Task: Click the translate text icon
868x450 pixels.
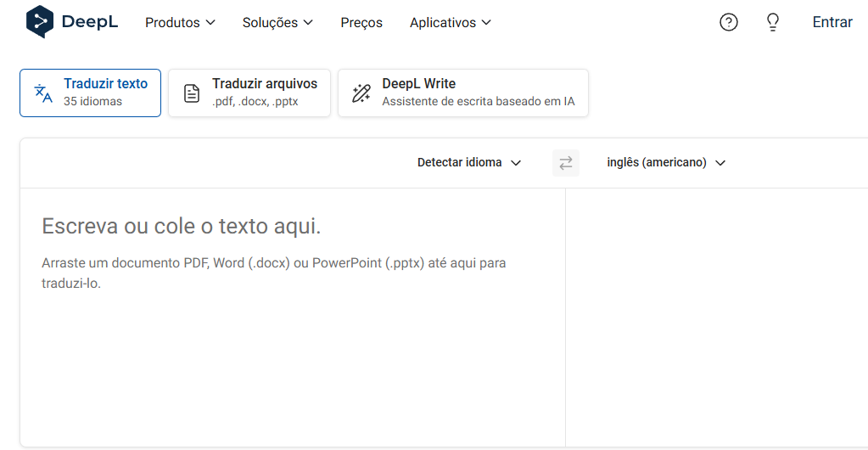Action: pyautogui.click(x=43, y=93)
